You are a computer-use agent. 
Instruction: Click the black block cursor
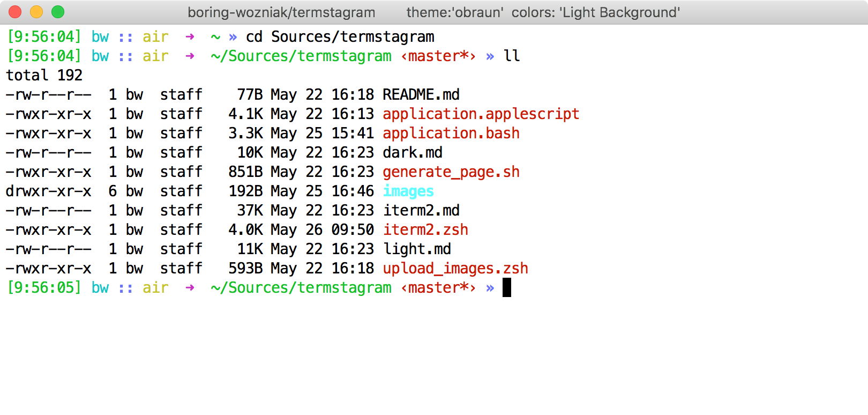point(507,287)
